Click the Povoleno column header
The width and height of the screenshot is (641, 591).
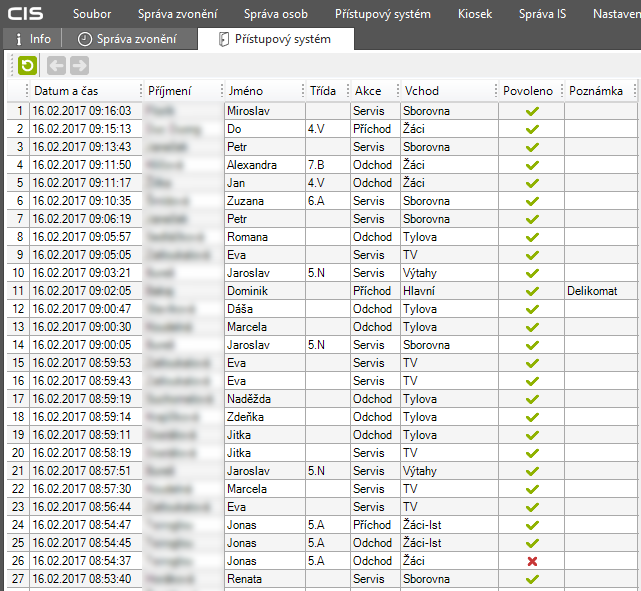pos(527,91)
